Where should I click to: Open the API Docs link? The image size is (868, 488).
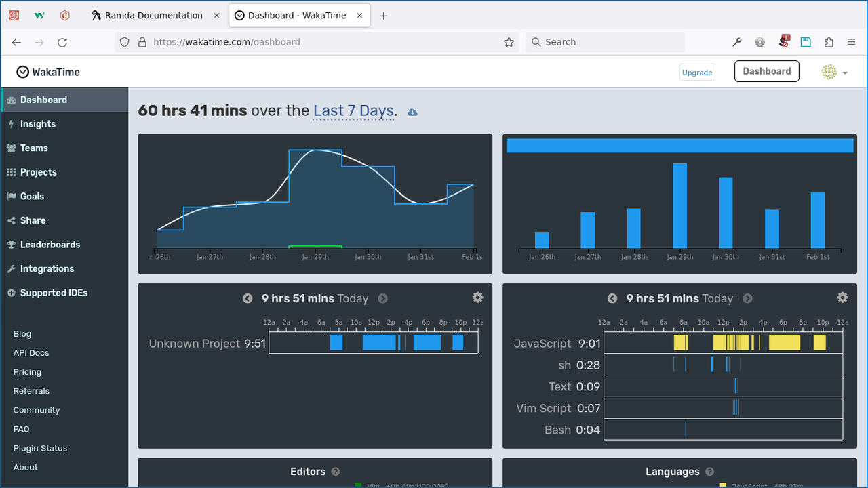(31, 353)
